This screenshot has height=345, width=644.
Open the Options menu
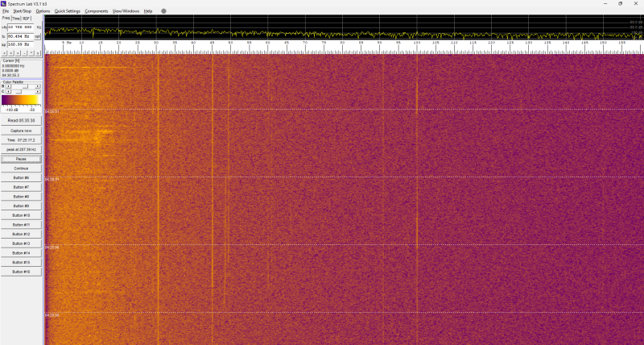point(43,11)
